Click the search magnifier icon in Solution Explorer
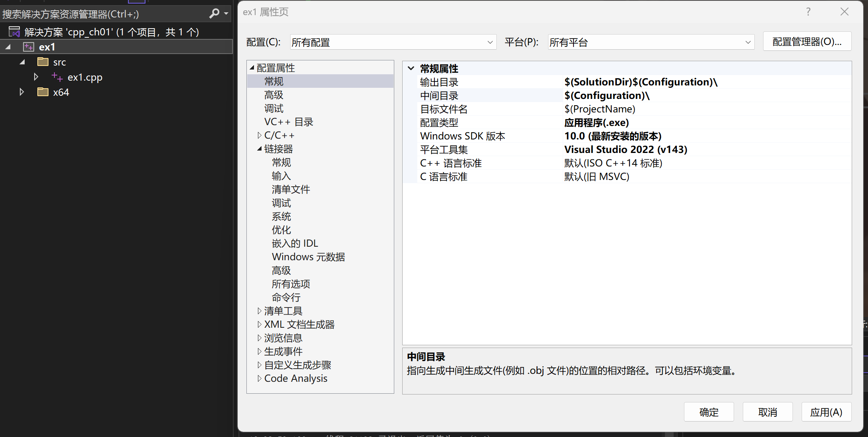The width and height of the screenshot is (868, 437). 214,14
